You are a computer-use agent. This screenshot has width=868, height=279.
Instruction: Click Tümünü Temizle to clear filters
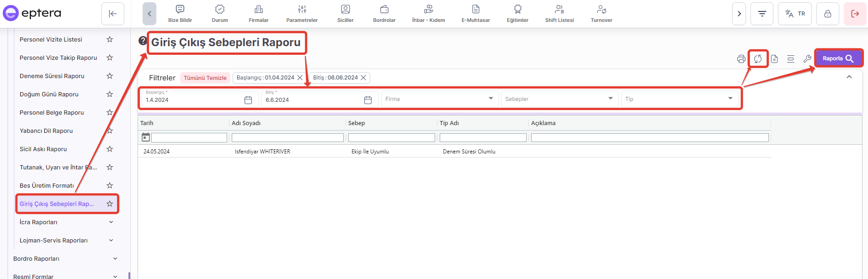point(205,78)
